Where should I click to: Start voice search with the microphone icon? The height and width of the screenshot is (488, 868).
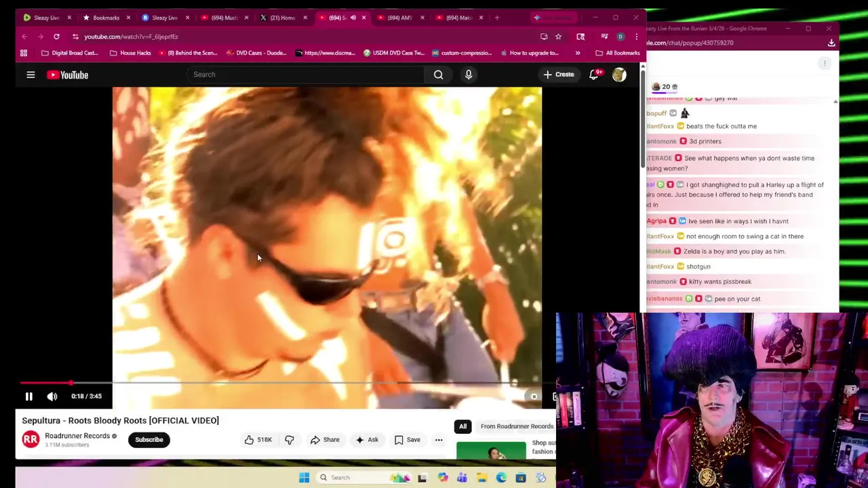pos(468,75)
